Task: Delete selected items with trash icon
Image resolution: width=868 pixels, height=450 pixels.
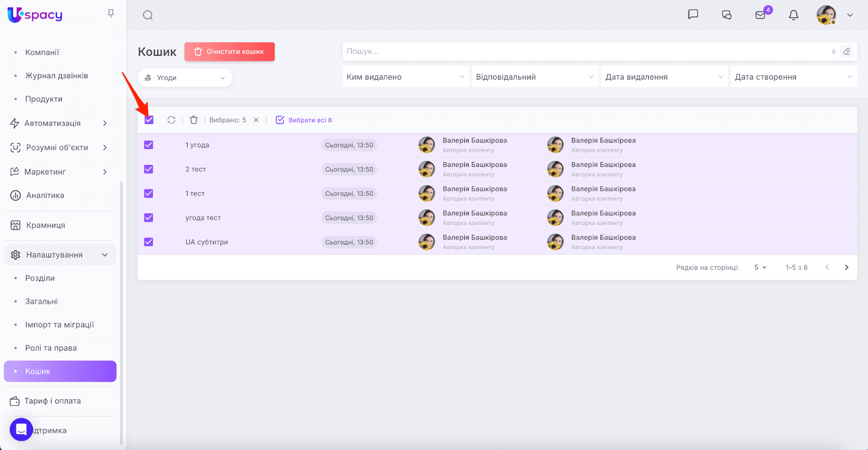Action: point(194,120)
